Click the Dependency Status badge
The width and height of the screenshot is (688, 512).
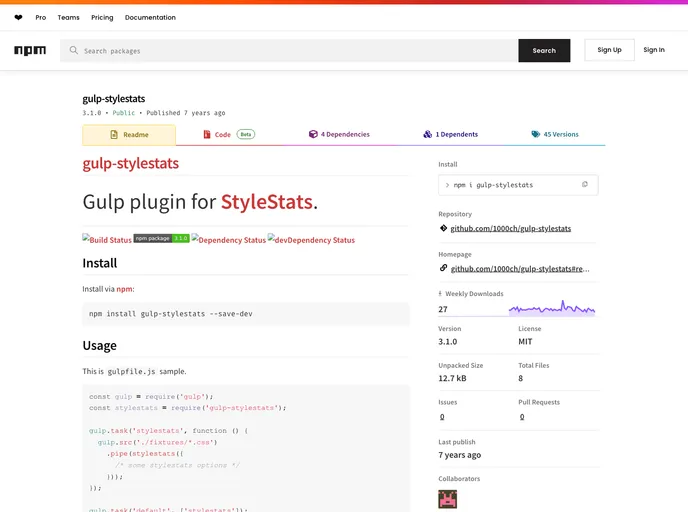point(229,239)
